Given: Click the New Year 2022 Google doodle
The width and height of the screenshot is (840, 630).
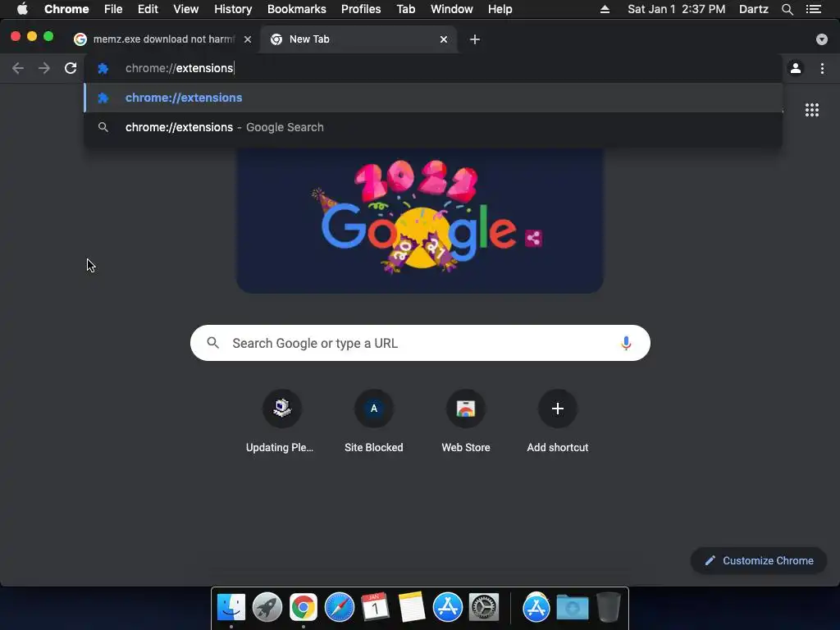Looking at the screenshot, I should point(420,221).
